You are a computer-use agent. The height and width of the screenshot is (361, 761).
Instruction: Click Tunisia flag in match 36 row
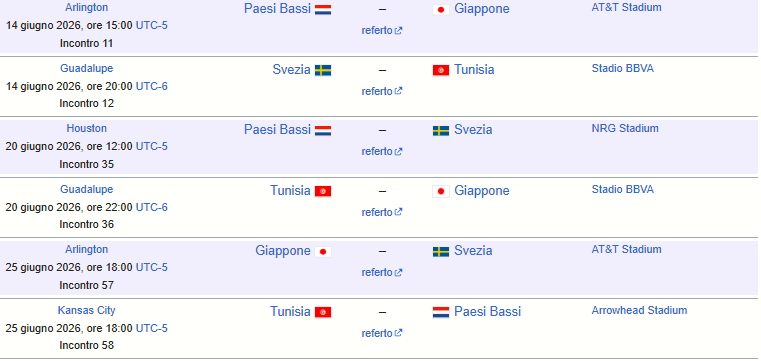[x=323, y=191]
